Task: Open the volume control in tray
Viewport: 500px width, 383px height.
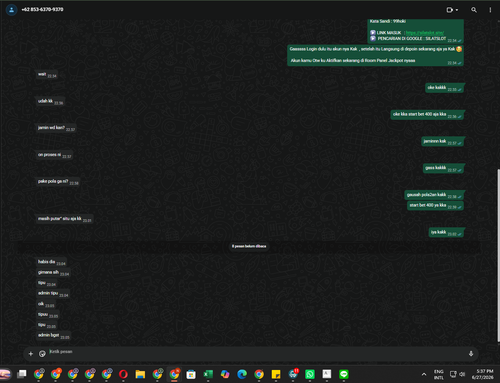Action: 462,374
